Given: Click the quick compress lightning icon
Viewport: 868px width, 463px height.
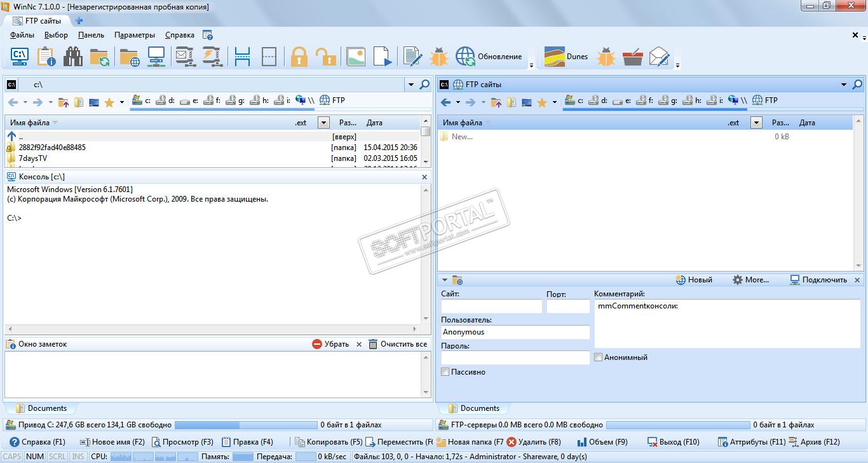Looking at the screenshot, I should pos(211,57).
